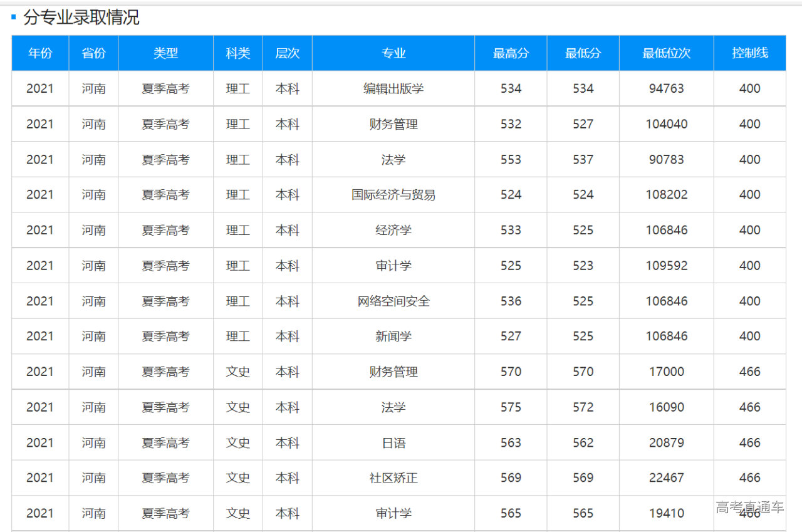Image resolution: width=802 pixels, height=532 pixels.
Task: Click the 专业 column header
Action: pyautogui.click(x=393, y=53)
